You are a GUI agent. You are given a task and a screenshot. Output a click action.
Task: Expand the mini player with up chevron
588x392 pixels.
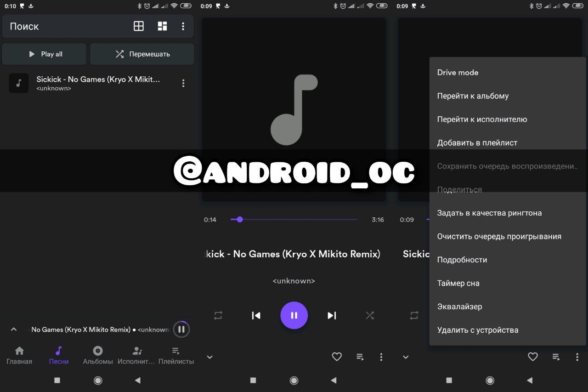point(14,329)
